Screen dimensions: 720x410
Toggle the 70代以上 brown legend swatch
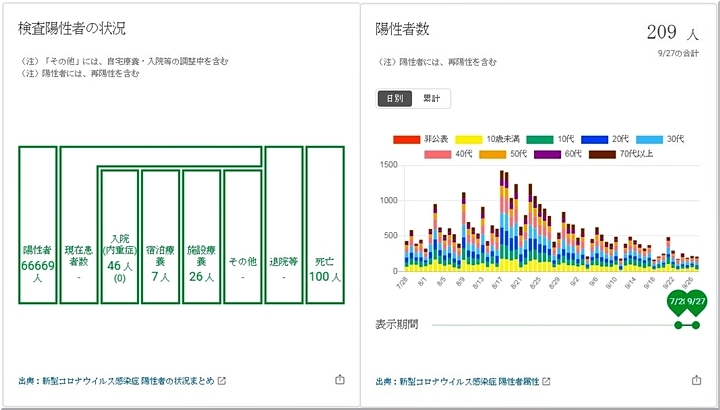point(602,154)
